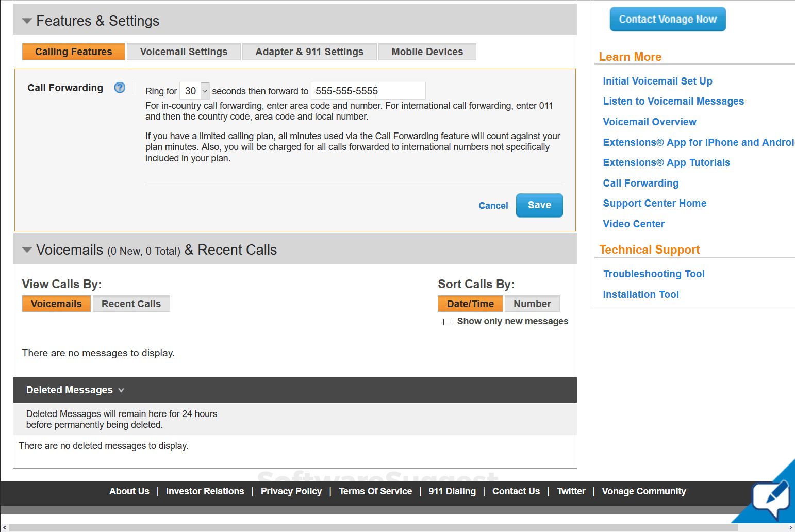Check Show only new messages box

[x=447, y=322]
